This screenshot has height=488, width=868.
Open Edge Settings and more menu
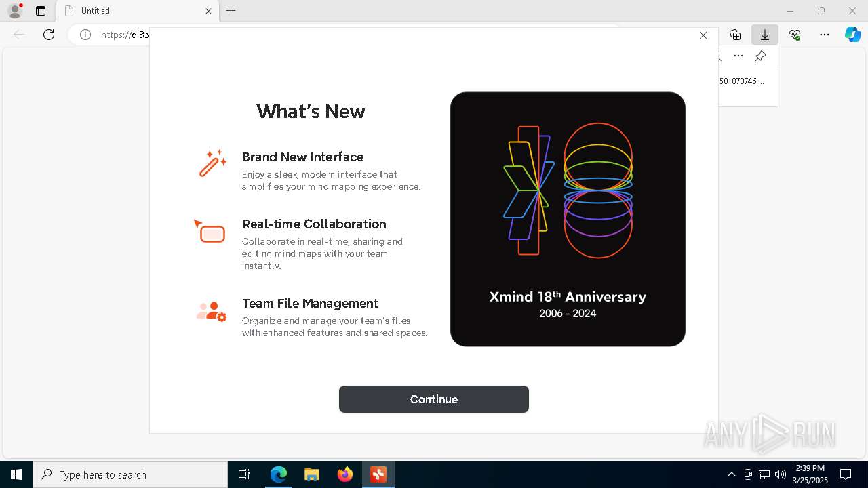825,35
